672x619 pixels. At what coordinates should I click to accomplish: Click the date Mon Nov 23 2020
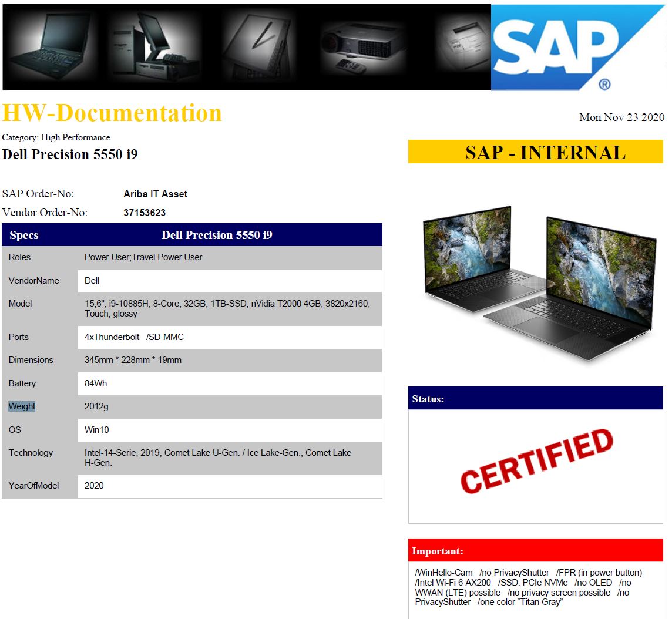pyautogui.click(x=621, y=117)
